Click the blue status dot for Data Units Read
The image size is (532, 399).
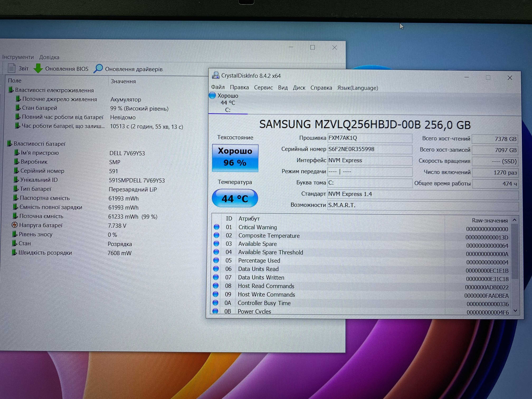click(x=216, y=269)
